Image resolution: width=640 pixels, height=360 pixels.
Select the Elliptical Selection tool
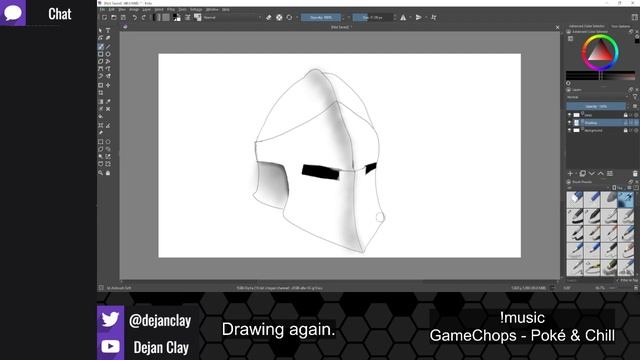click(108, 142)
